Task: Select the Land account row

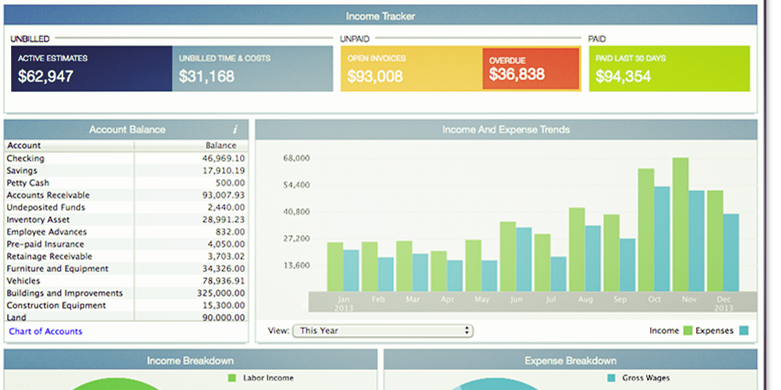Action: [x=126, y=317]
